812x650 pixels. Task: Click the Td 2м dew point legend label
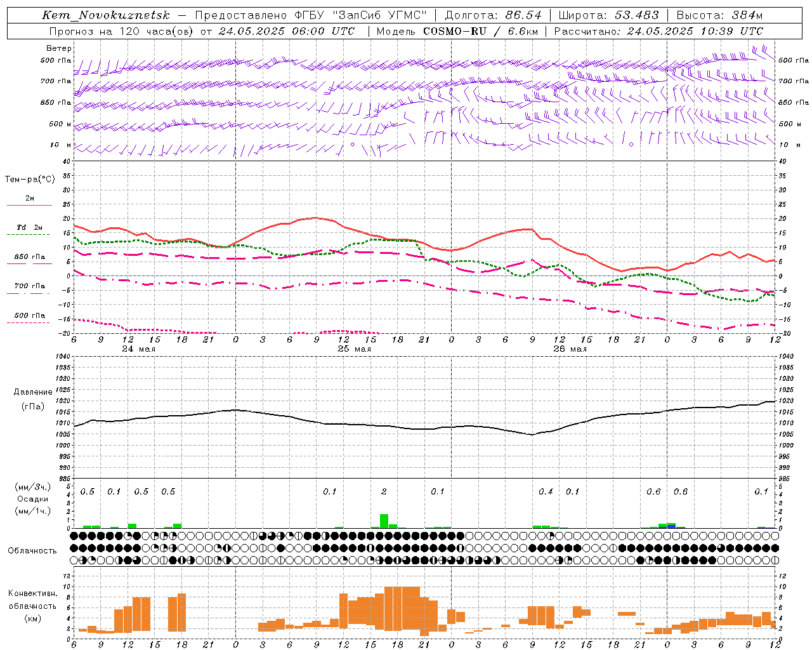[x=29, y=227]
